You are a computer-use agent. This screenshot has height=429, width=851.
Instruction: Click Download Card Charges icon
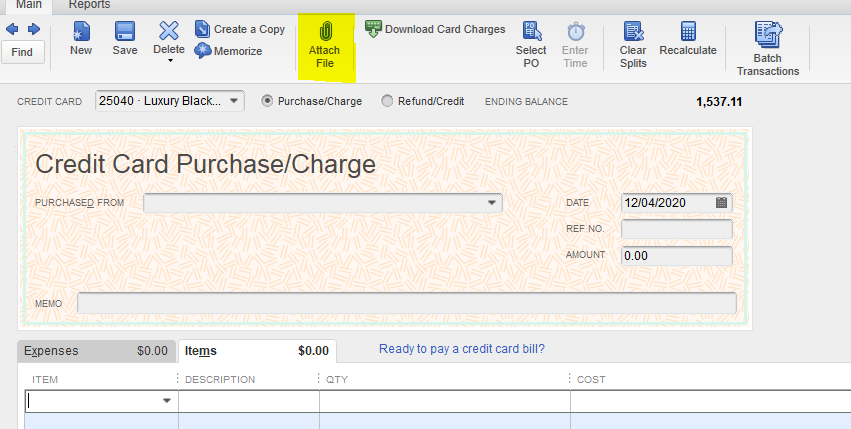373,28
